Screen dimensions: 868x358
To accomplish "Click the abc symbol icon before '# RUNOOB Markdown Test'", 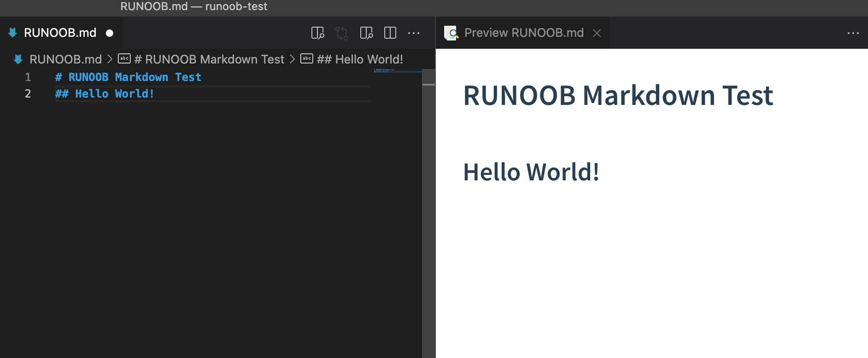I will [x=124, y=59].
